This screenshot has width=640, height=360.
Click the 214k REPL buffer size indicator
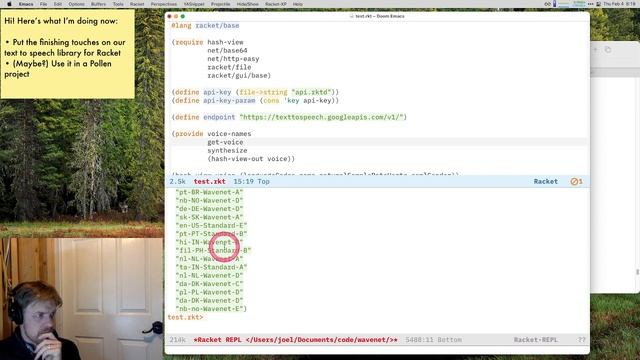(178, 340)
